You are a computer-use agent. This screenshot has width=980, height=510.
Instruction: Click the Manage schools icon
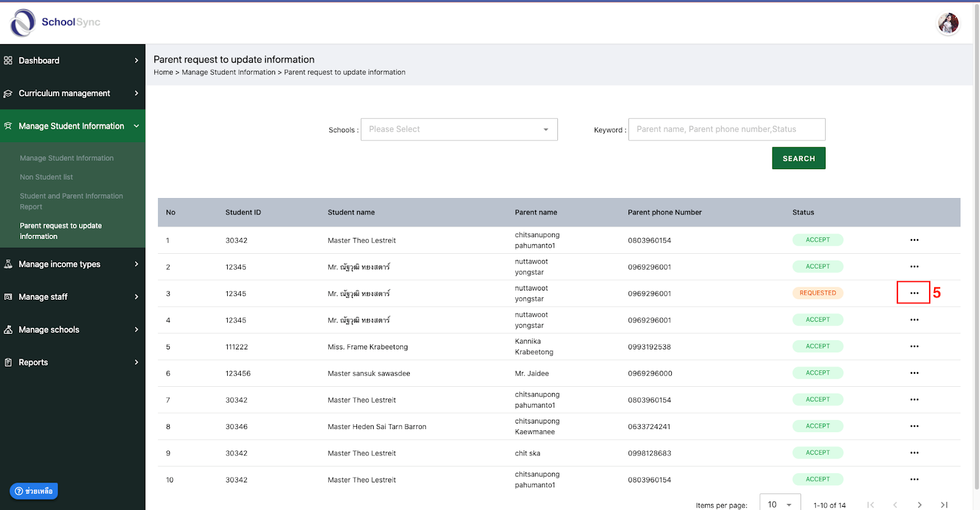[8, 330]
